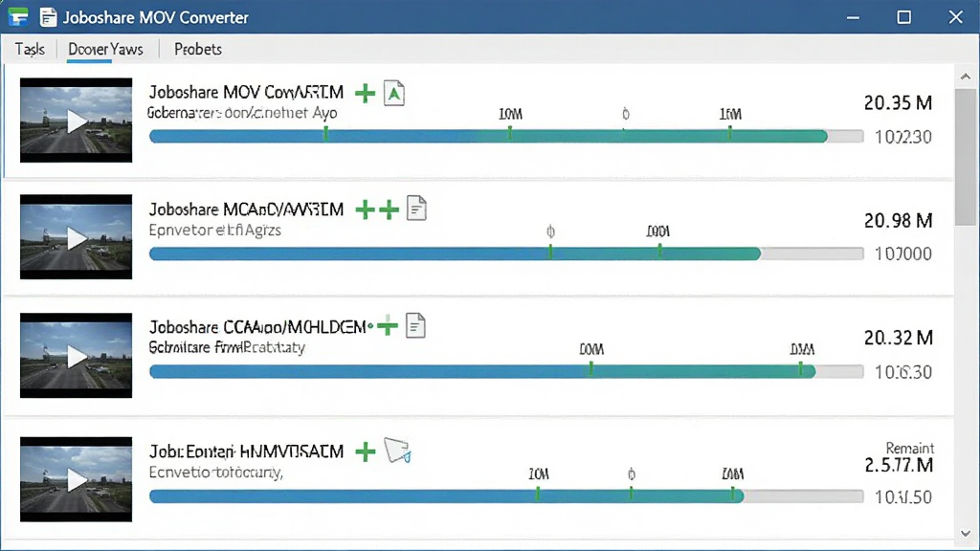The image size is (980, 551).
Task: Click the 10M marker in the Remaint row
Action: 538,474
